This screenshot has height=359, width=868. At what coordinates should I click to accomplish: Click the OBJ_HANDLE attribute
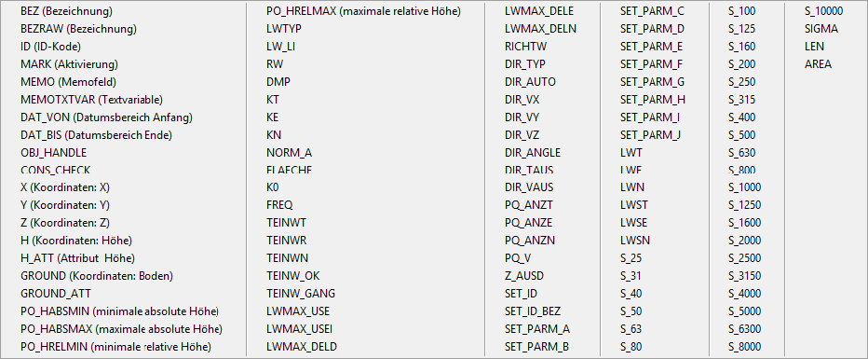pyautogui.click(x=53, y=152)
